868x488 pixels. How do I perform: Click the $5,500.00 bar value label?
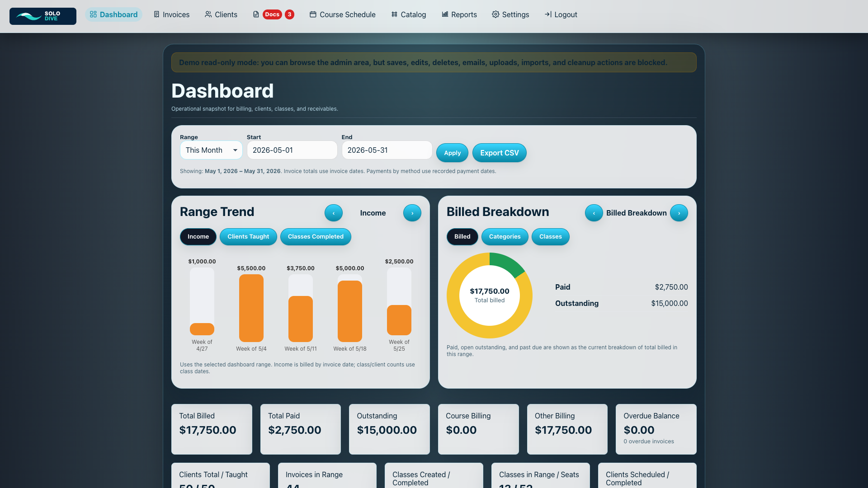[x=251, y=268]
